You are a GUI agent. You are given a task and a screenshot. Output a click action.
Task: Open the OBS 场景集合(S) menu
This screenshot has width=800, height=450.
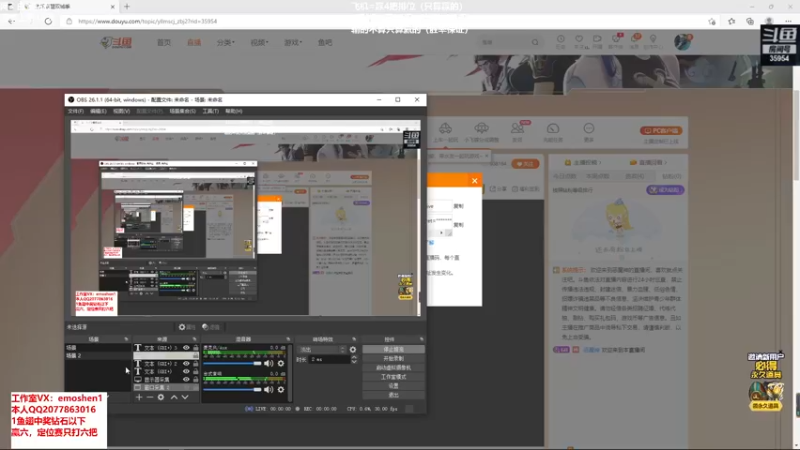point(182,111)
